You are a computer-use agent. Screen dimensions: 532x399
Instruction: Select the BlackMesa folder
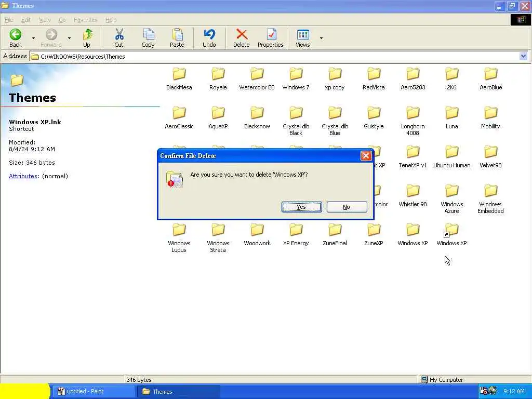[x=179, y=79]
